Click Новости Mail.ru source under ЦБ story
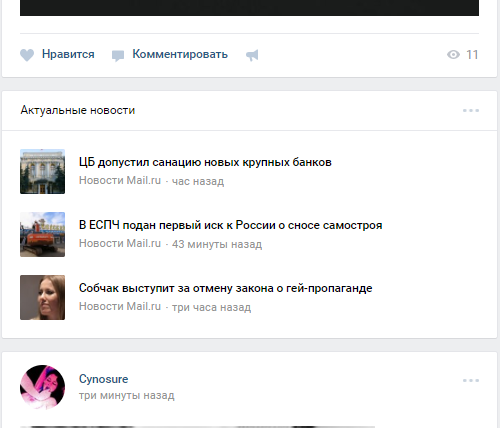 pos(120,180)
